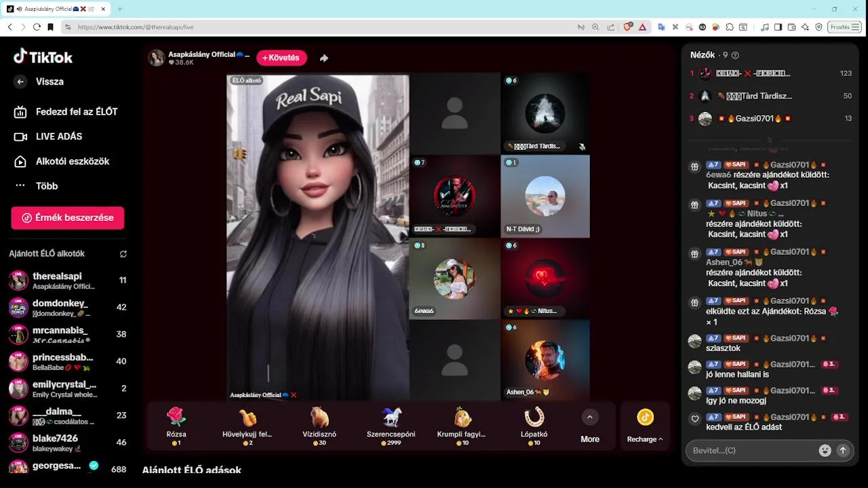Click the Követés follow button
Image resolution: width=868 pixels, height=488 pixels.
point(281,58)
